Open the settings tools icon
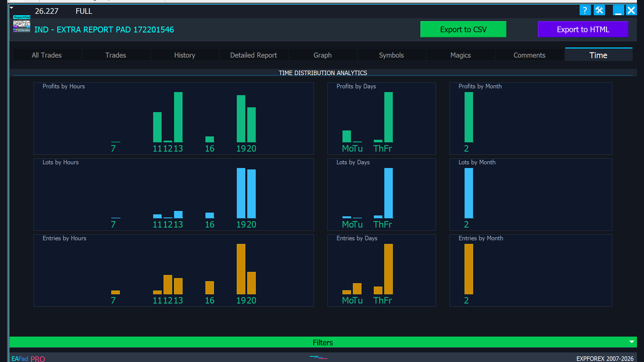Screen dimensions: 644x362 coord(599,10)
